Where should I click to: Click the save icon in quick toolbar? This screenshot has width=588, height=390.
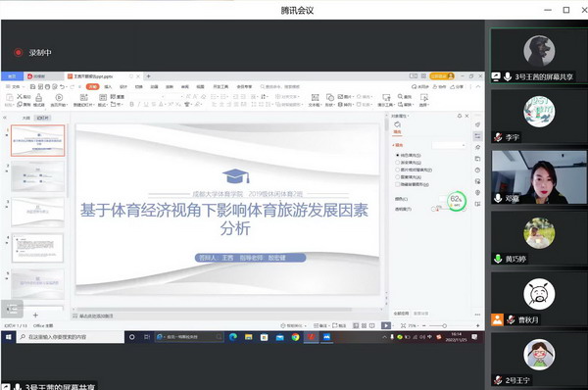click(32, 86)
